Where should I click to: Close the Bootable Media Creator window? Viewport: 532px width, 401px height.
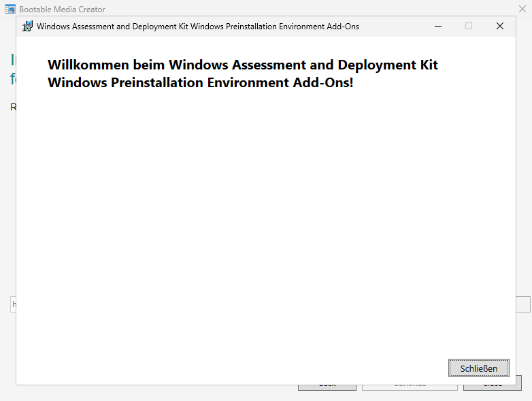point(522,9)
